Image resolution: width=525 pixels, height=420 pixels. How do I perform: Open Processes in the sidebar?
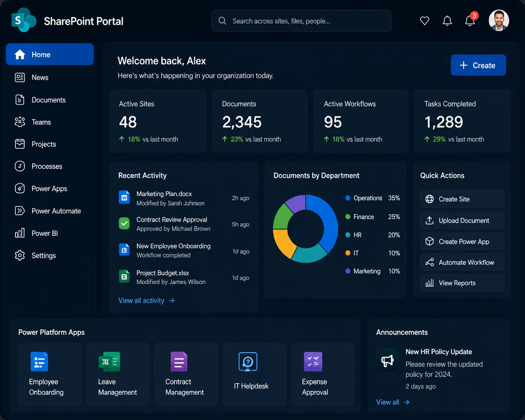50,166
